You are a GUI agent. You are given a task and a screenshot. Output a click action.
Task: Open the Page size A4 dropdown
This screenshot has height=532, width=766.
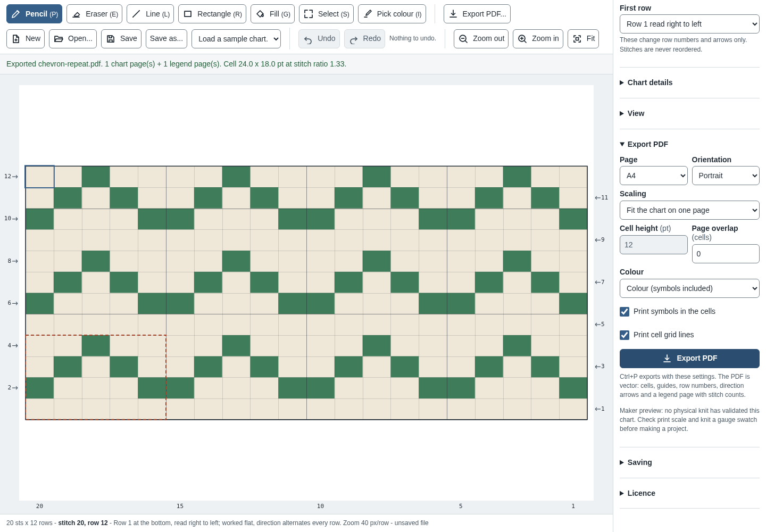pos(653,176)
